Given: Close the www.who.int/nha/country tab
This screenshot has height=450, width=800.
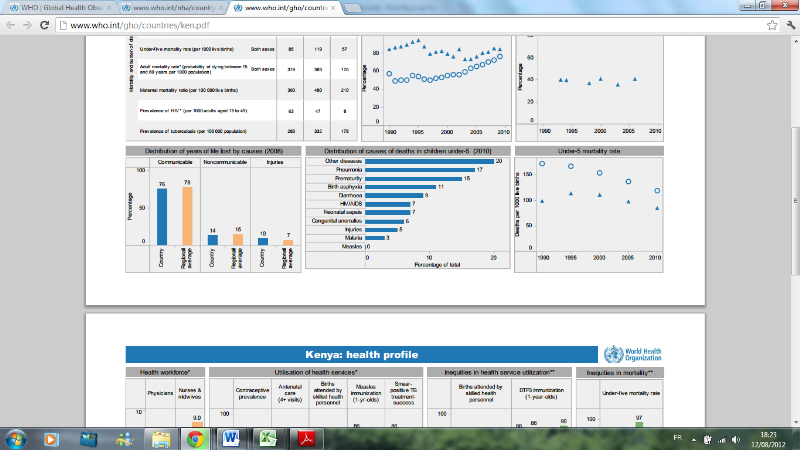Looking at the screenshot, I should coord(221,8).
